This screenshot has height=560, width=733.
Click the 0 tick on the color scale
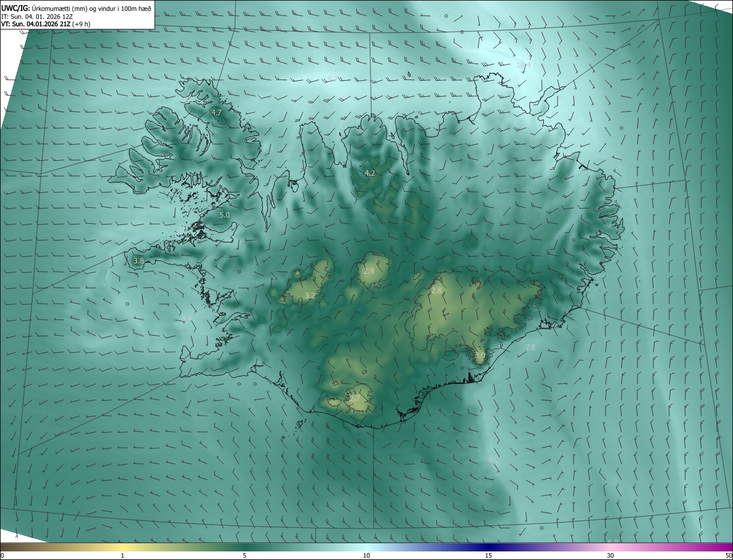click(2, 555)
